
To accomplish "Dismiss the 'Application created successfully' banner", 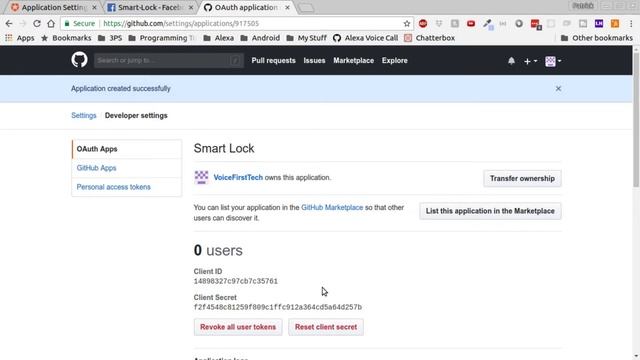I will [x=558, y=89].
